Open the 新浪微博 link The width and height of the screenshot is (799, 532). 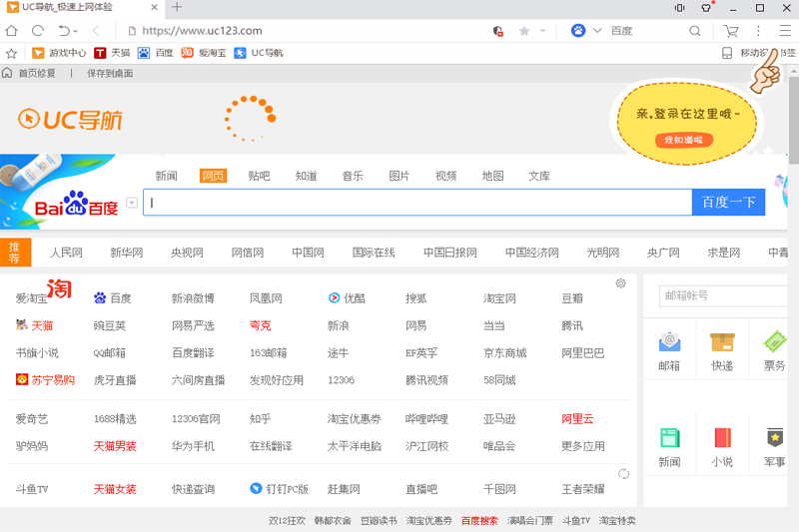pyautogui.click(x=193, y=298)
